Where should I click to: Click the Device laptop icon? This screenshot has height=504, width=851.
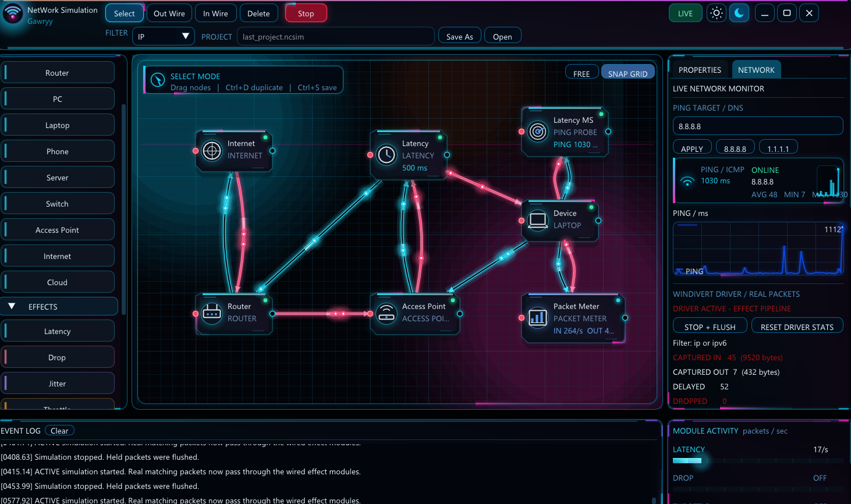538,220
